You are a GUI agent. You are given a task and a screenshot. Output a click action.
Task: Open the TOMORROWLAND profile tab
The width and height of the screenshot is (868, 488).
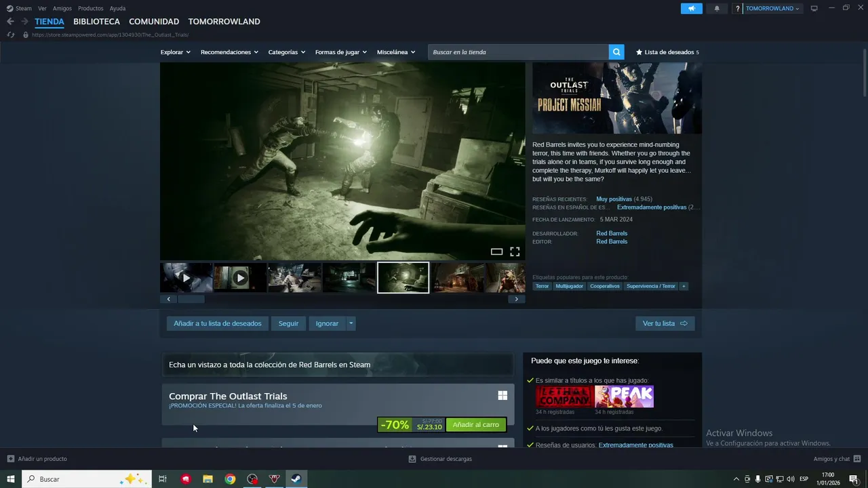(224, 22)
